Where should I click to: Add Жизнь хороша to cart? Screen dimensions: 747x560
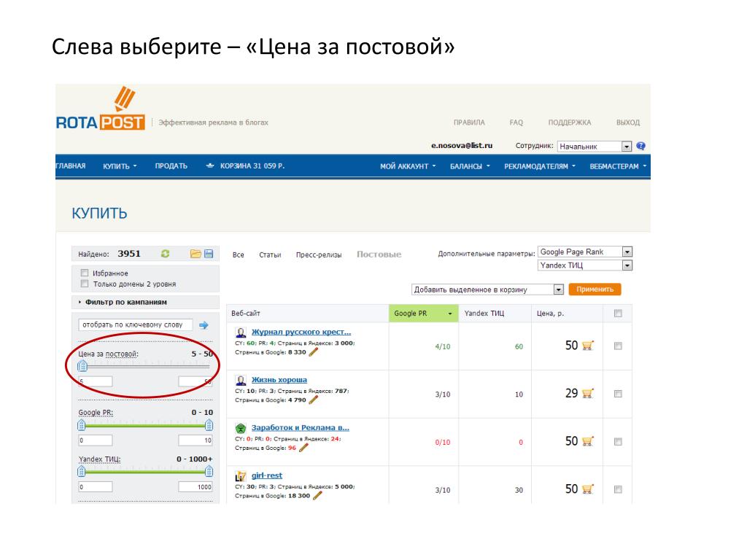click(588, 393)
